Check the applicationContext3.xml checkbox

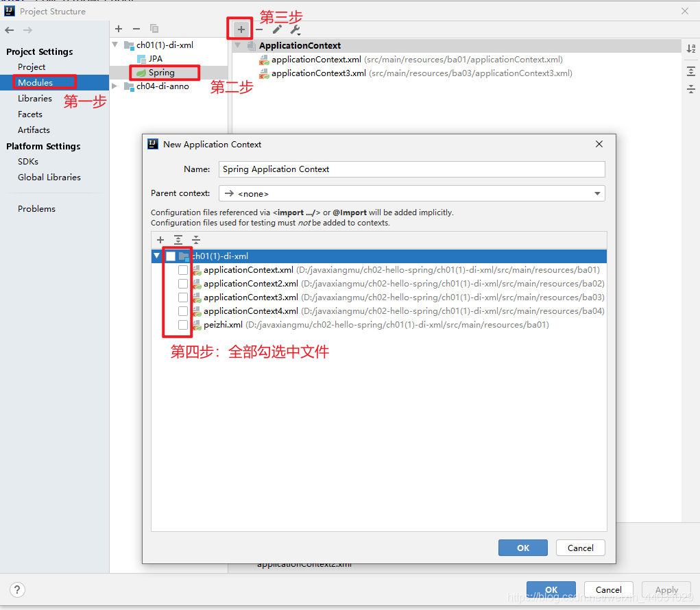[x=182, y=297]
